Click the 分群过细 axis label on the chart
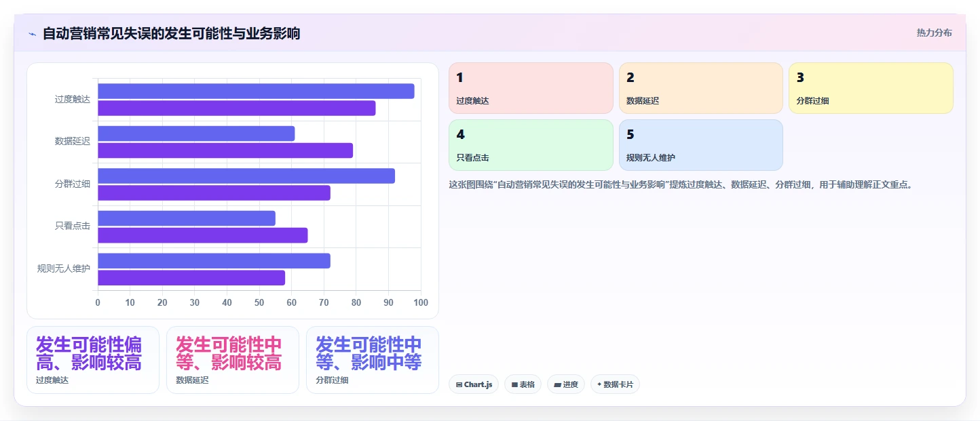980x421 pixels. click(x=73, y=184)
